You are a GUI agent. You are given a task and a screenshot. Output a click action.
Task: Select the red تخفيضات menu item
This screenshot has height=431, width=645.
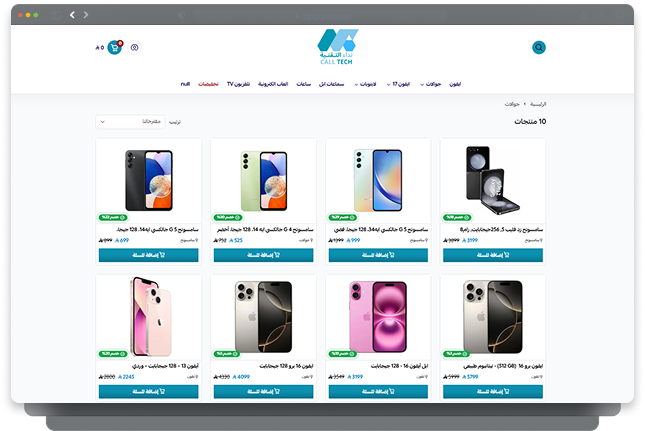(x=208, y=84)
